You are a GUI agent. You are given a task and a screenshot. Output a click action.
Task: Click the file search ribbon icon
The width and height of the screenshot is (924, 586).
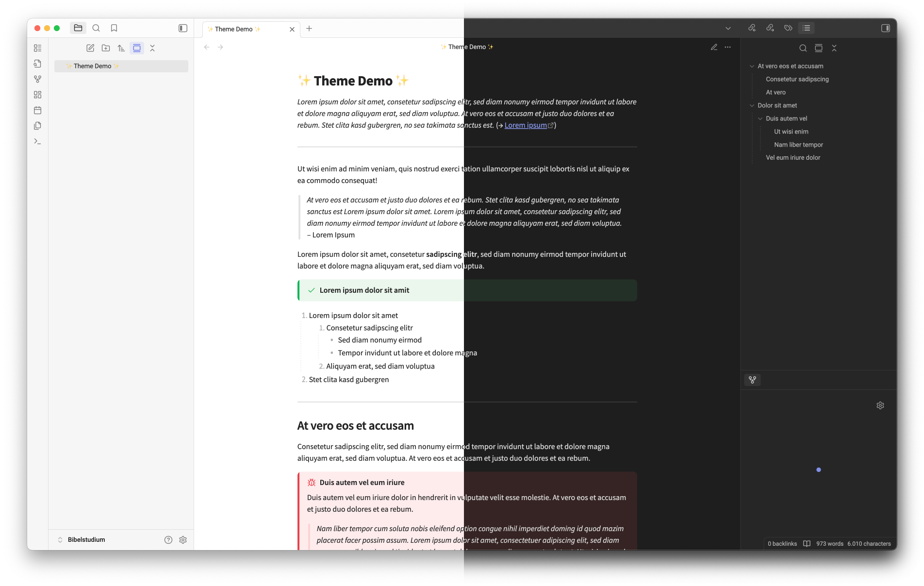(x=38, y=64)
